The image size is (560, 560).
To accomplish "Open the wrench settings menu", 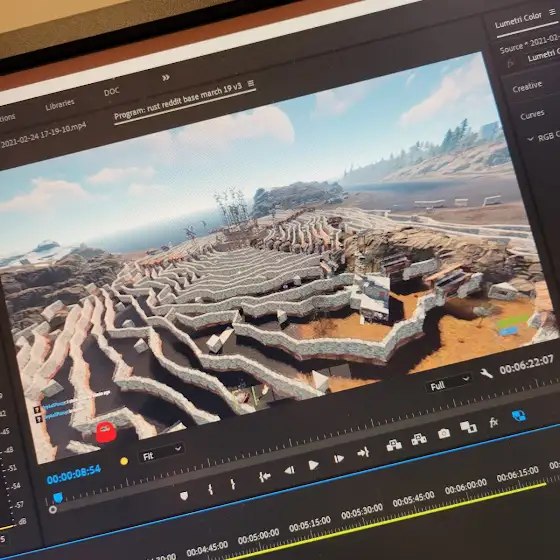I will [486, 374].
